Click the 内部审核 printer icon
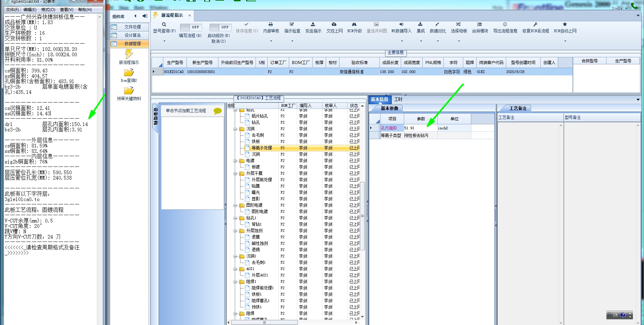Viewport: 644px width, 325px height. click(271, 24)
